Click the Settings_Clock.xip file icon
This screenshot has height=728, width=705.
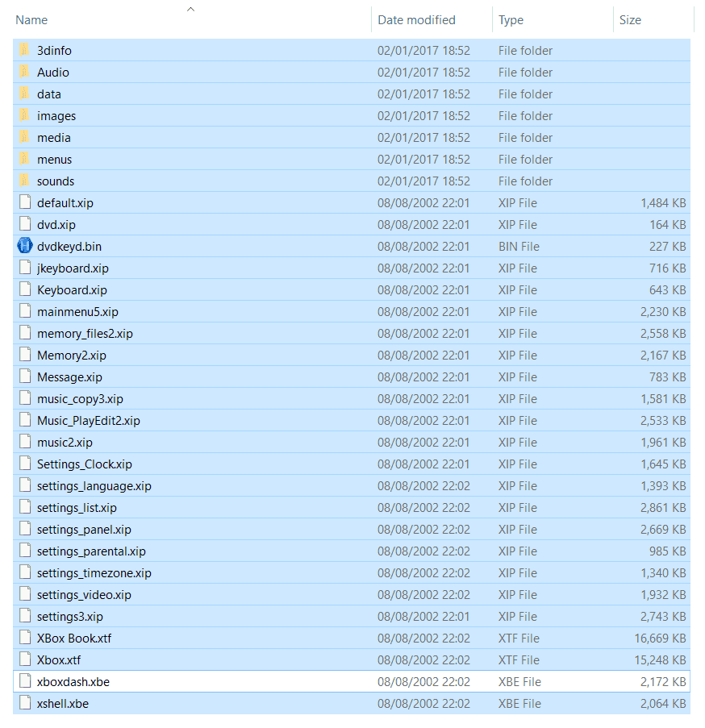coord(25,464)
